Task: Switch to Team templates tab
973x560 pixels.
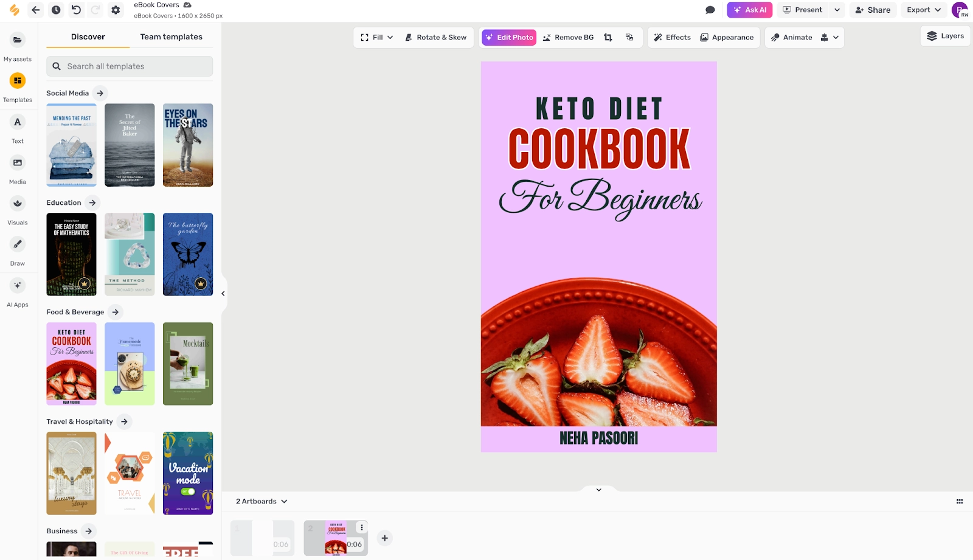Action: pyautogui.click(x=171, y=36)
